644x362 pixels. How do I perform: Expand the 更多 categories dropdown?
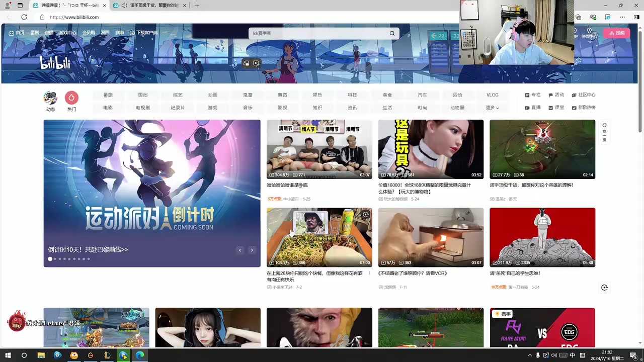(x=492, y=108)
